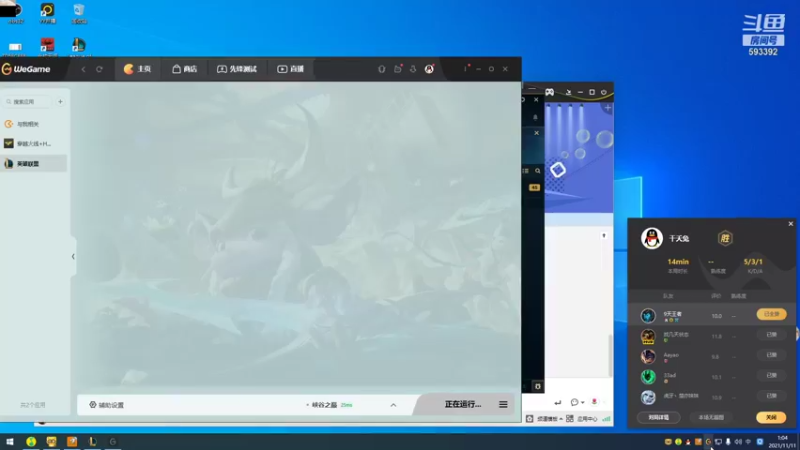Click the white cube logo in blue banner
Image resolution: width=800 pixels, height=450 pixels.
(558, 169)
